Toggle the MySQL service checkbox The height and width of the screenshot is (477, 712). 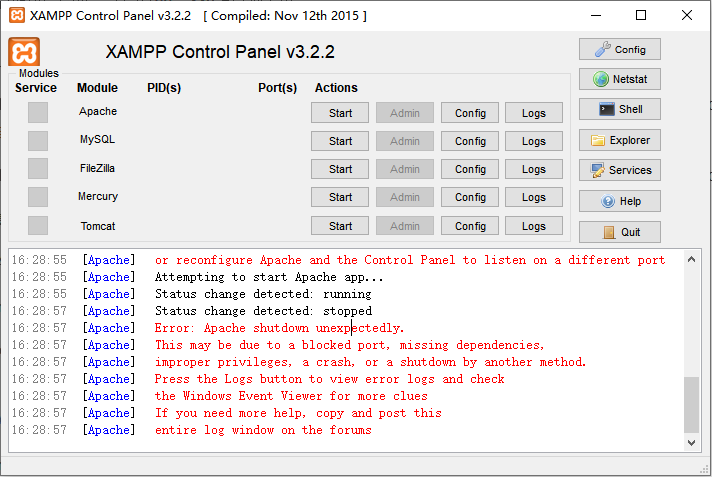[x=38, y=140]
